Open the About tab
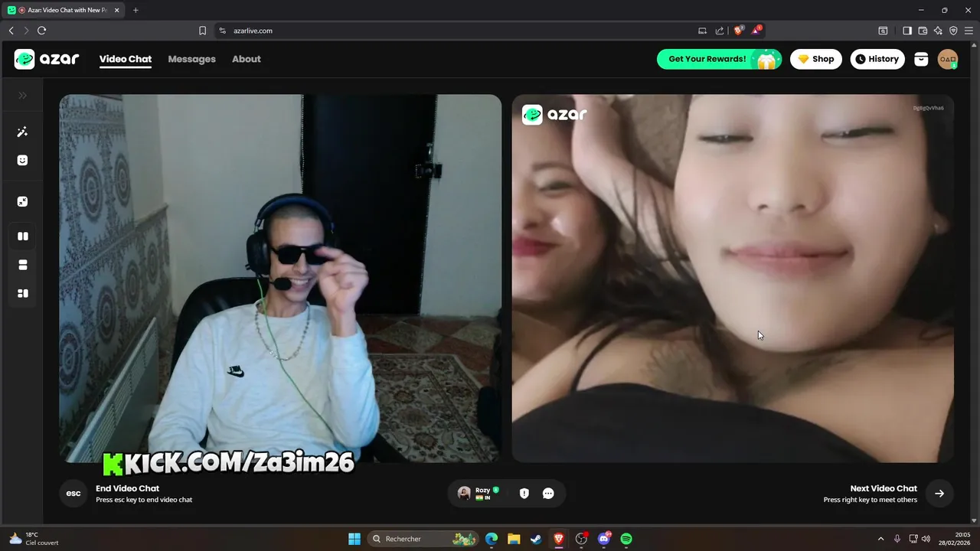The image size is (980, 551). [x=247, y=59]
